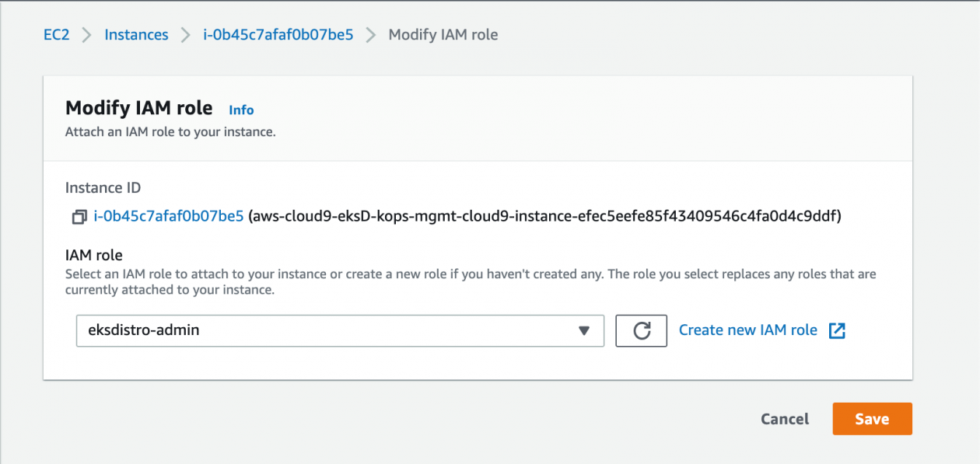
Task: Click the chevron before Modify IAM role breadcrumb
Action: click(x=371, y=35)
